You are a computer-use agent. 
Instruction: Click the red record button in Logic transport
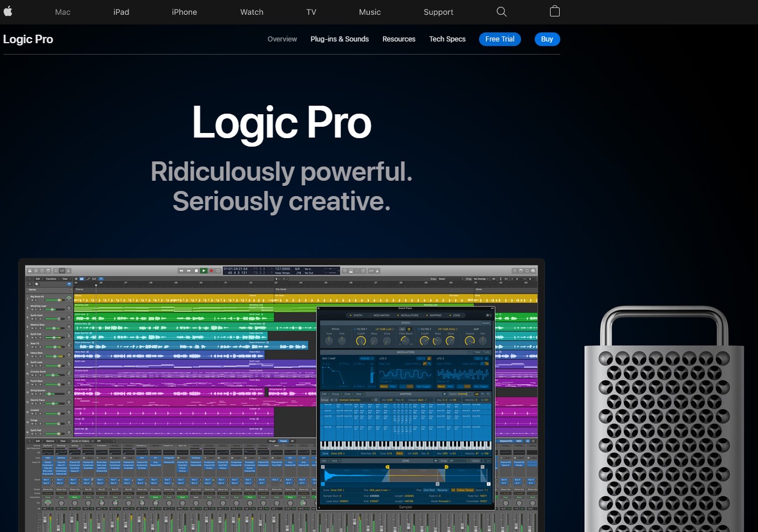pyautogui.click(x=211, y=271)
